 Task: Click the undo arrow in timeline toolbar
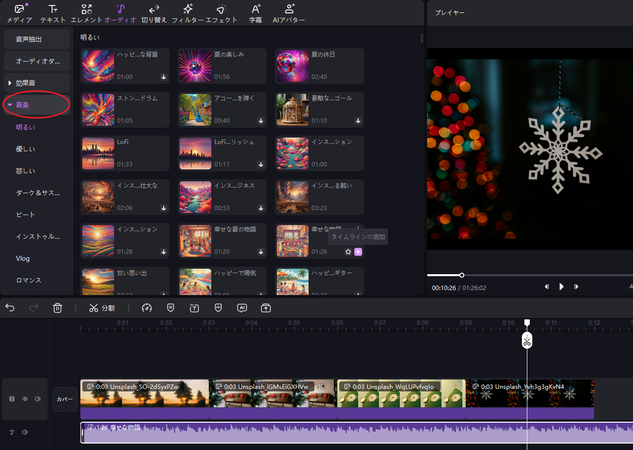10,308
